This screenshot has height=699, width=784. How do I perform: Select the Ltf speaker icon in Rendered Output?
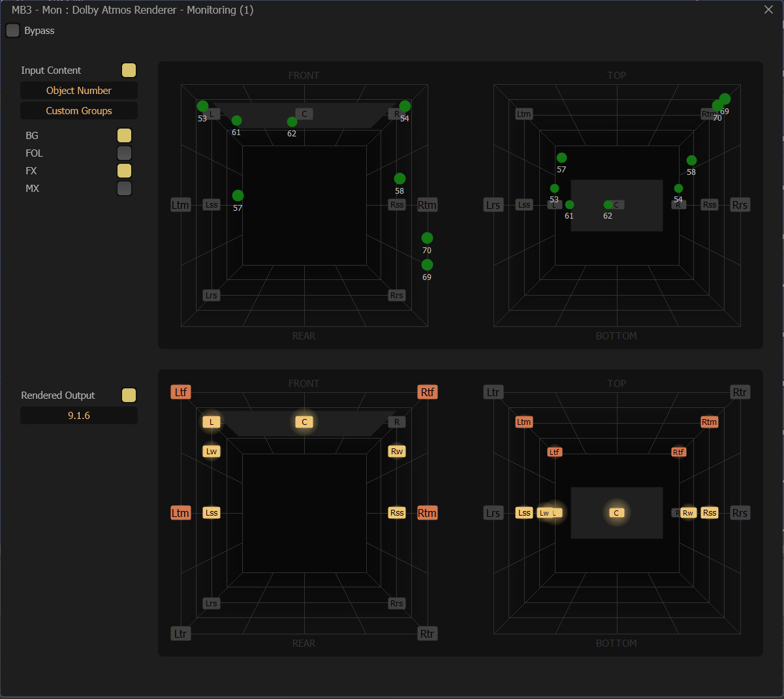point(181,392)
